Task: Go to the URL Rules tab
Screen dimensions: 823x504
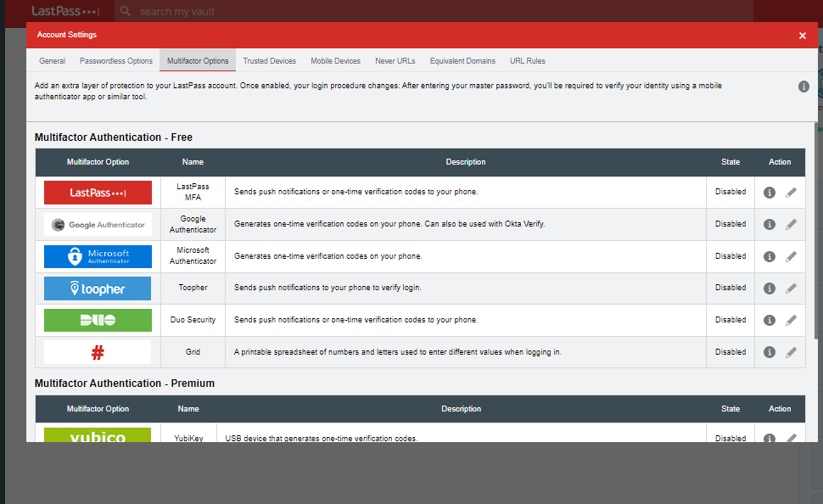Action: [528, 61]
